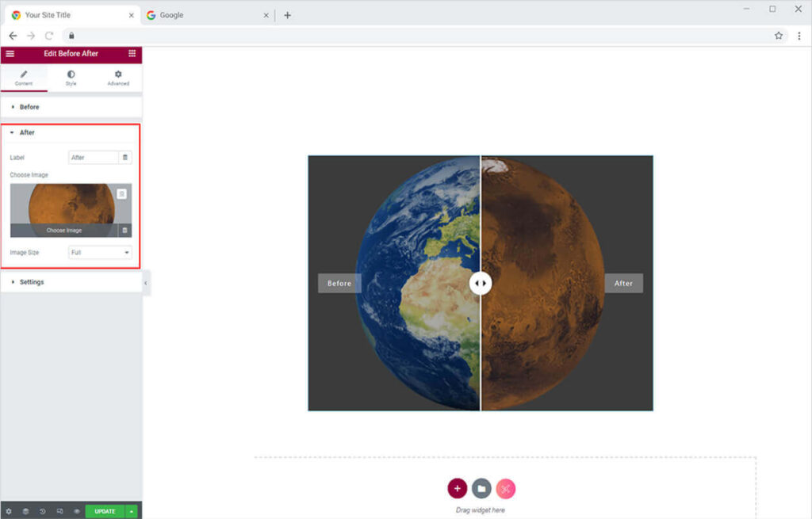Switch to responsive mode icon
The image size is (812, 519).
(59, 511)
